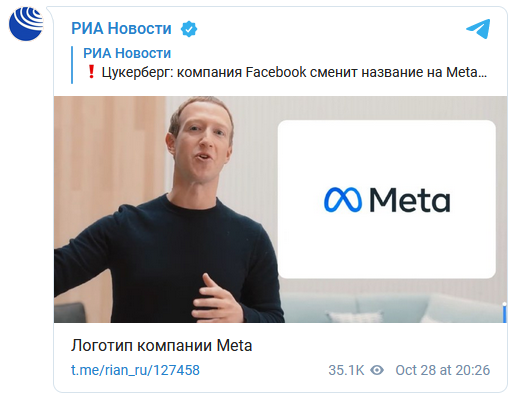Click the white Meta logo card in photo
Image resolution: width=517 pixels, height=400 pixels.
click(387, 199)
